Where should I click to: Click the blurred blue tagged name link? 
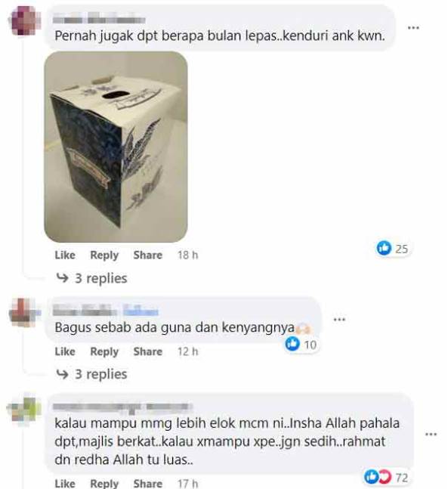[x=141, y=311]
